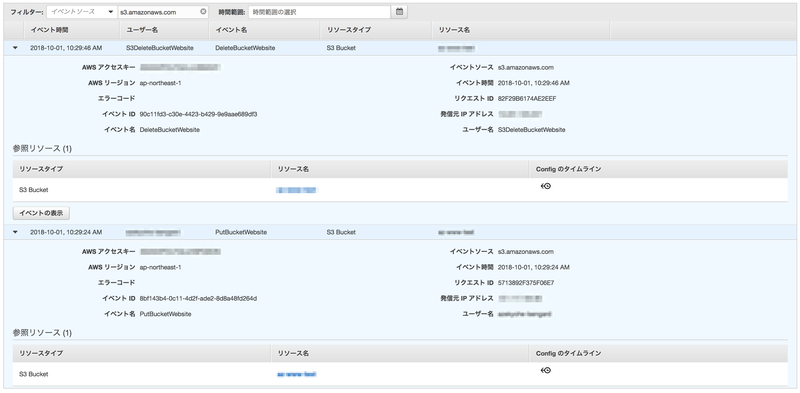Click PutBucketWebsite event name in row
Screen dimensions: 800x393
tap(241, 232)
